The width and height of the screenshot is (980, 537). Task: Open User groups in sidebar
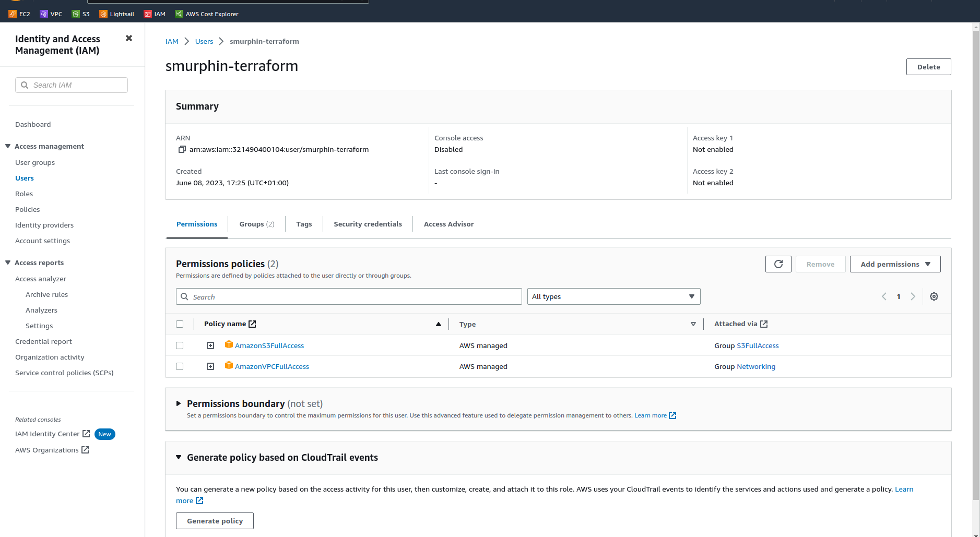(x=35, y=162)
